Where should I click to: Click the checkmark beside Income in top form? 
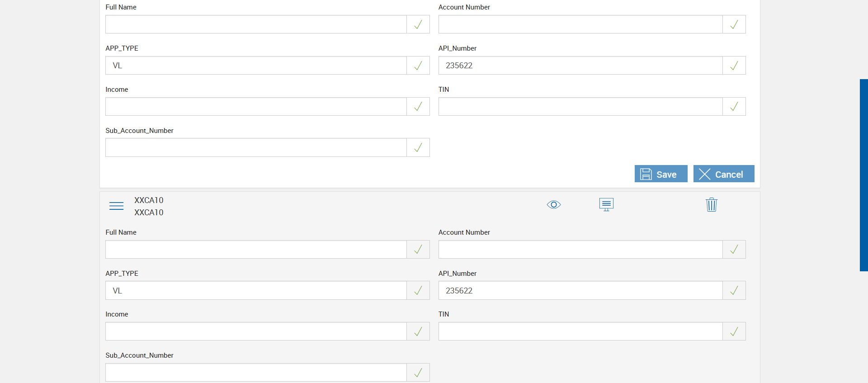[x=418, y=107]
